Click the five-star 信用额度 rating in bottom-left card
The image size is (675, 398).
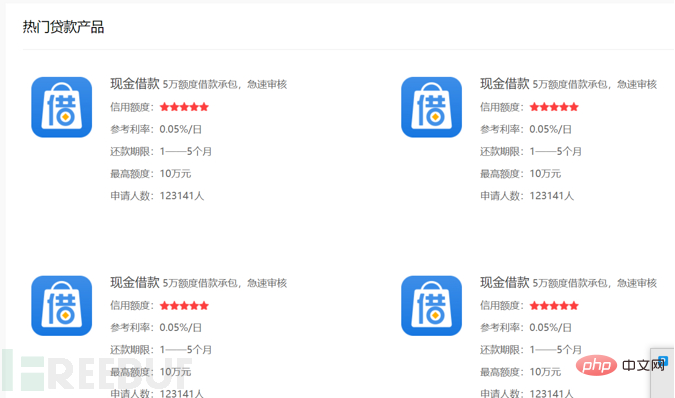pyautogui.click(x=184, y=305)
